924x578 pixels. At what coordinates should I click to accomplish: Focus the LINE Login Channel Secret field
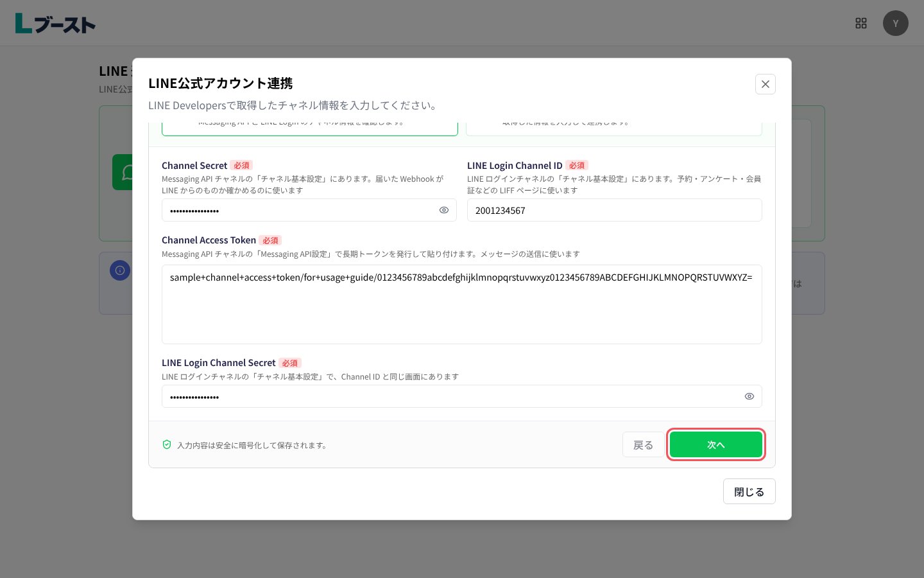pyautogui.click(x=461, y=396)
